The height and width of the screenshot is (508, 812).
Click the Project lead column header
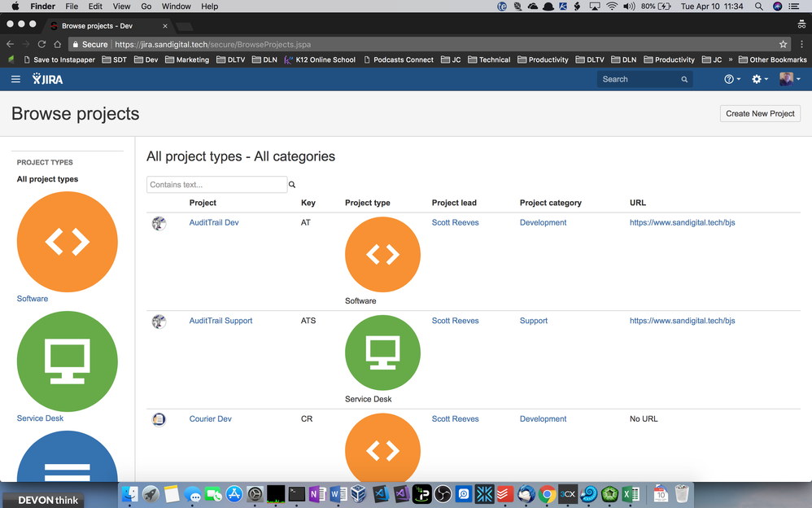[454, 203]
